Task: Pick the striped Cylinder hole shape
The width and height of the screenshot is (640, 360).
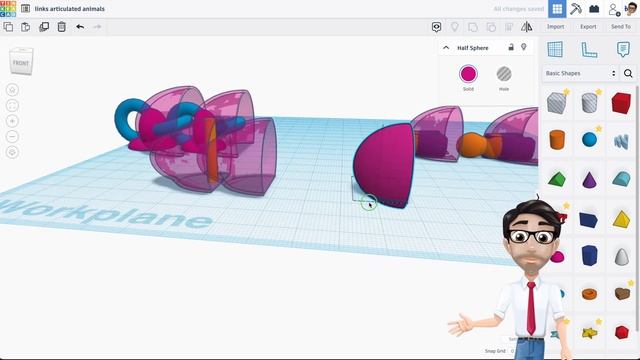Action: pos(589,102)
